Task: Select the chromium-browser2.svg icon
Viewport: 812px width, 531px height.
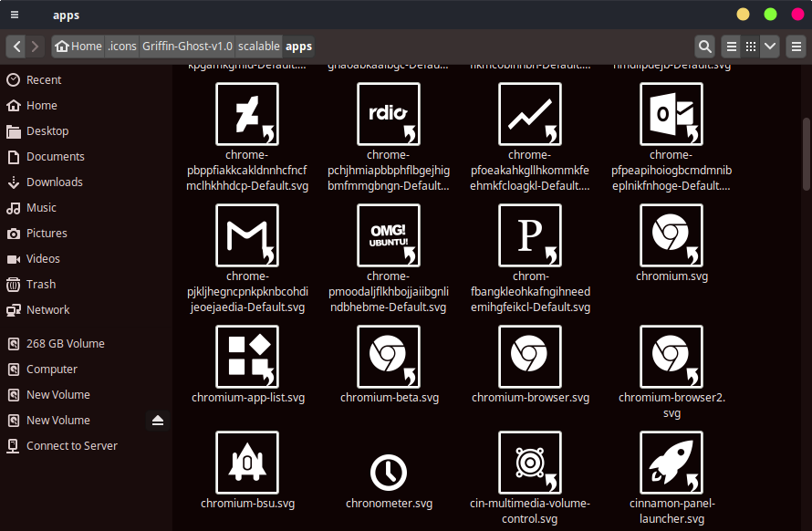Action: [671, 357]
